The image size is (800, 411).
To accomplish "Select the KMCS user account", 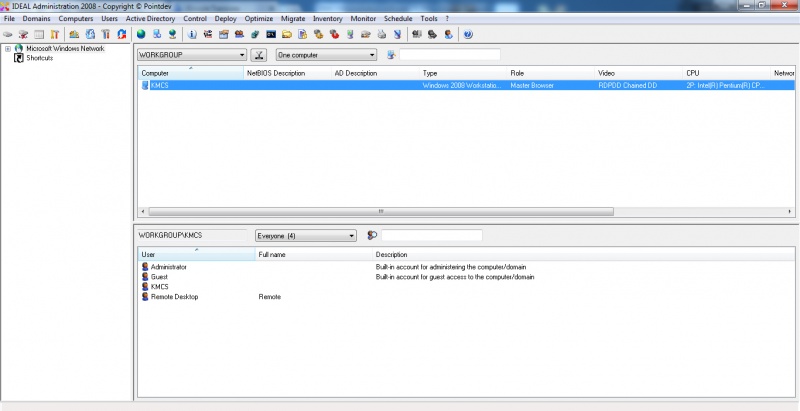I will click(x=159, y=287).
